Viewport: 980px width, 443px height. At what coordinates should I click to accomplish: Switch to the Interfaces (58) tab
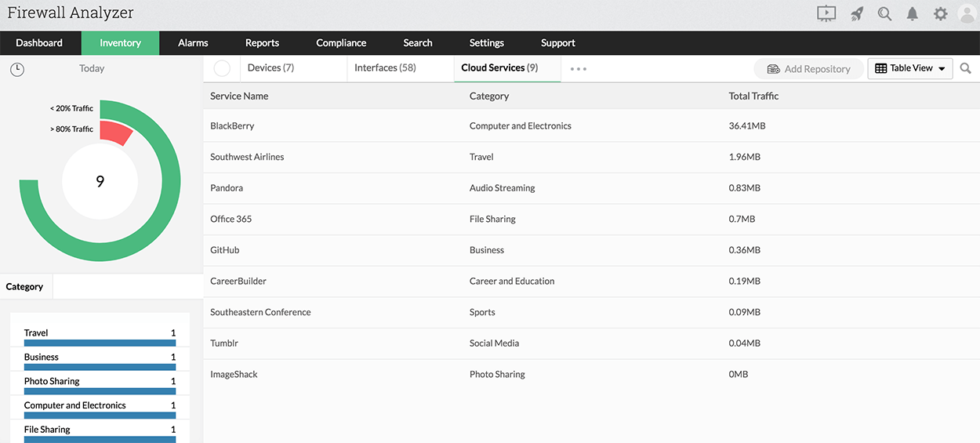(385, 68)
